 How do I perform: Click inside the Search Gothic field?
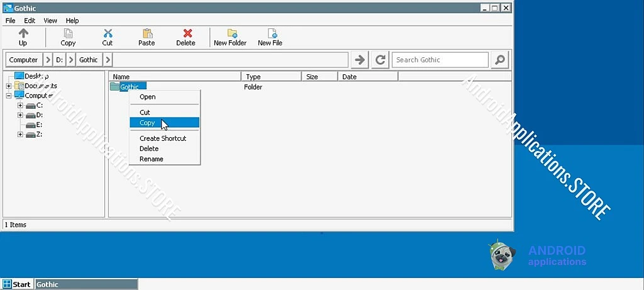pyautogui.click(x=439, y=60)
